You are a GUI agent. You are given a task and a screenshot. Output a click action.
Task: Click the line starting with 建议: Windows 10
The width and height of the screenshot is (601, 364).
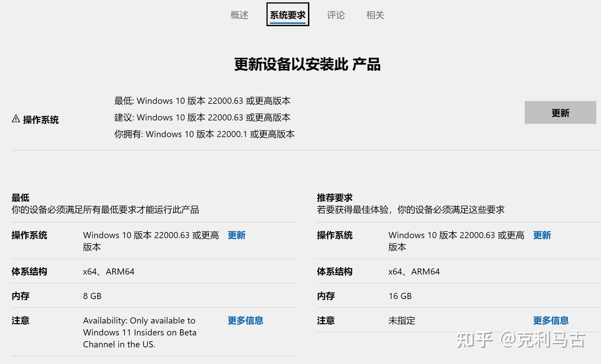coord(202,117)
